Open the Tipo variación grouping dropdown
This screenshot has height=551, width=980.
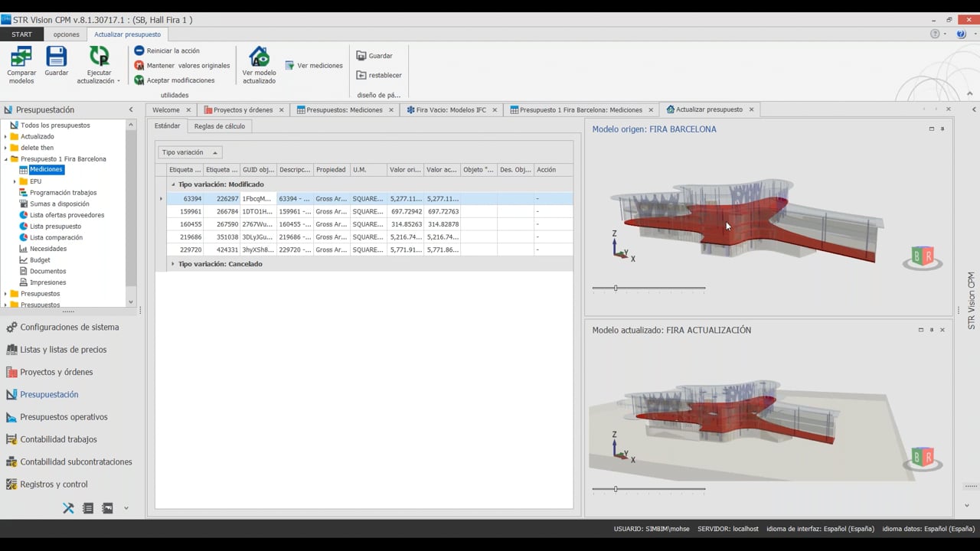(190, 152)
